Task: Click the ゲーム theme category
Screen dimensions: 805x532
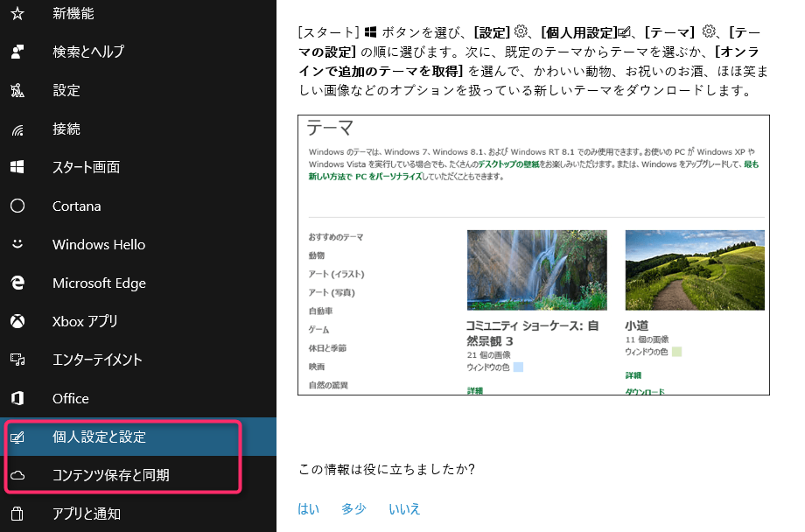Action: coord(318,330)
